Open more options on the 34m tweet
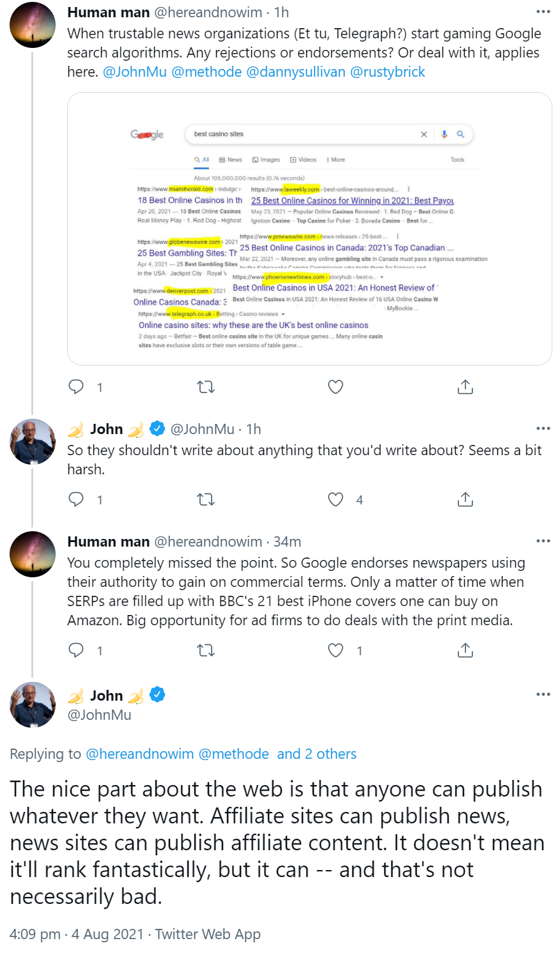Viewport: 560px width, 957px height. click(x=543, y=541)
